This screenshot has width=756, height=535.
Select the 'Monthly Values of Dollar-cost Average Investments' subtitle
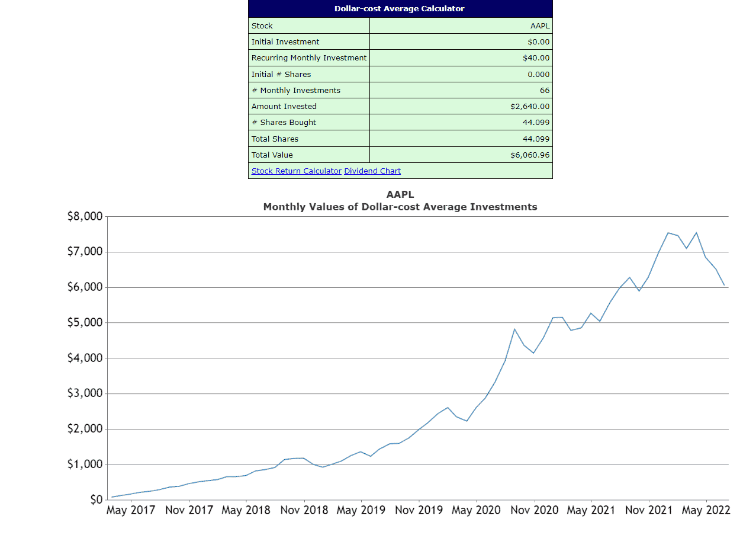click(x=400, y=207)
